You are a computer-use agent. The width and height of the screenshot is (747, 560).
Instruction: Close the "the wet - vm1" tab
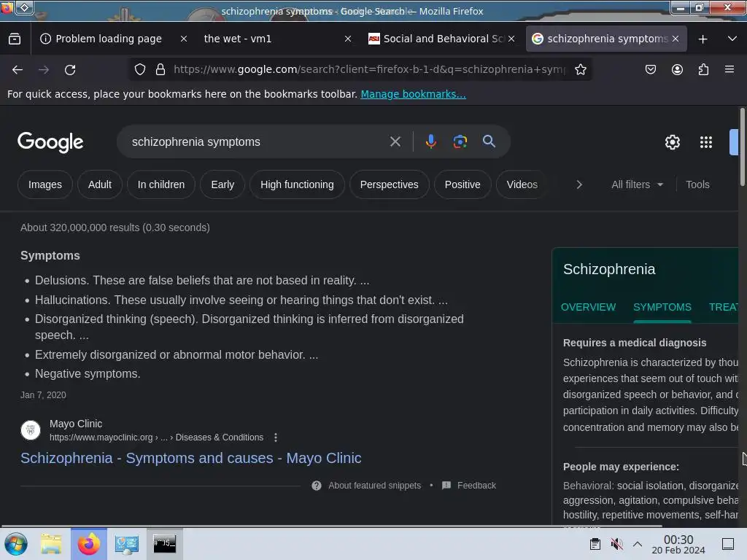click(348, 39)
